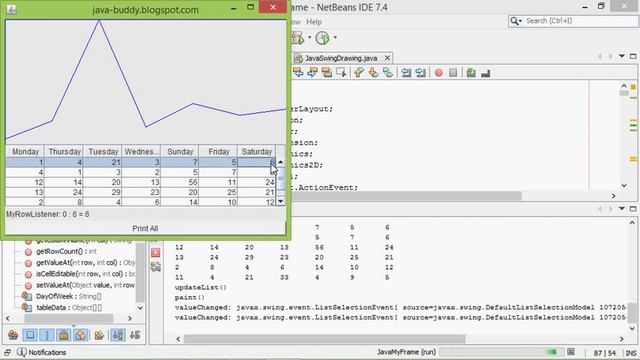Click red Start Macro Recording icon
The image size is (640, 360).
point(439,73)
